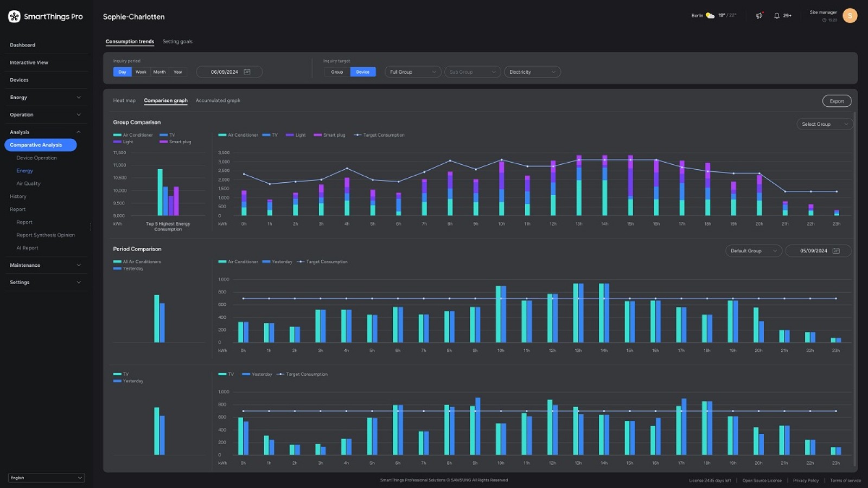Screen dimensions: 868x488
Task: Open the Full Group dropdown
Action: coord(412,72)
